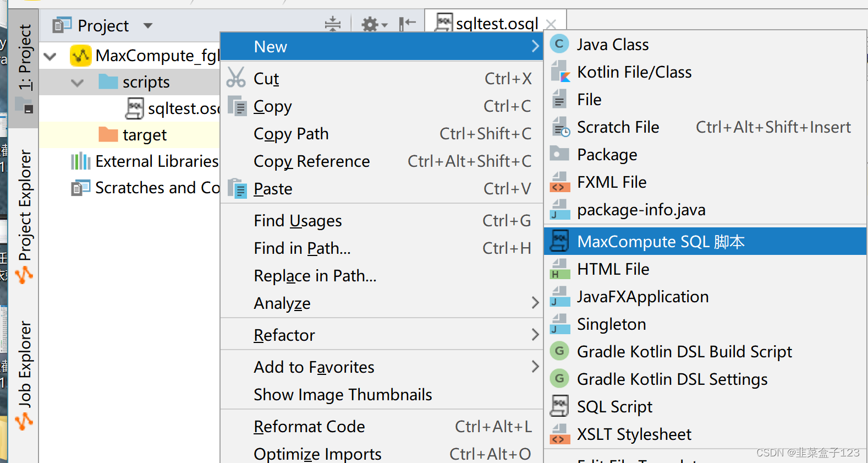Create a new SQL Script
Screen dimensions: 868x463
tap(705, 406)
